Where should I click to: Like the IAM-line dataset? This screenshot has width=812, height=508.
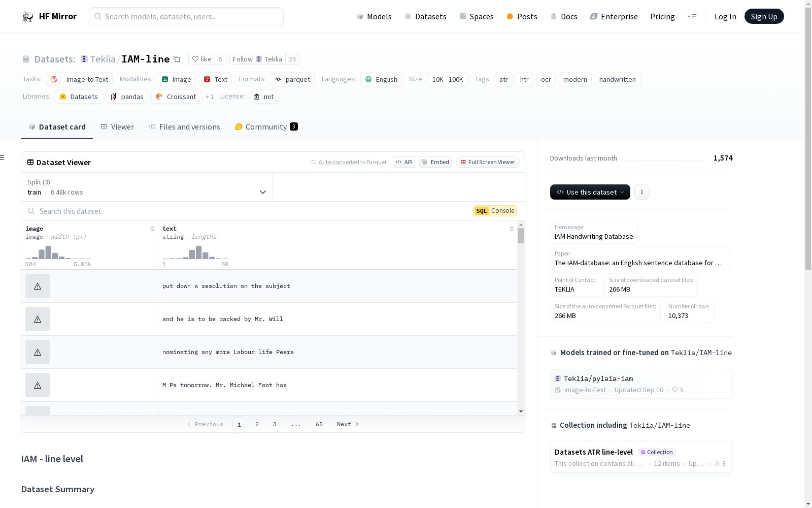(201, 59)
